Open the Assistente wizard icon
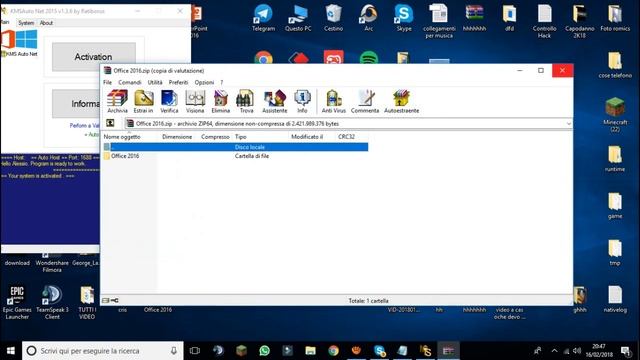Viewport: 640px width, 360px height. 274,101
